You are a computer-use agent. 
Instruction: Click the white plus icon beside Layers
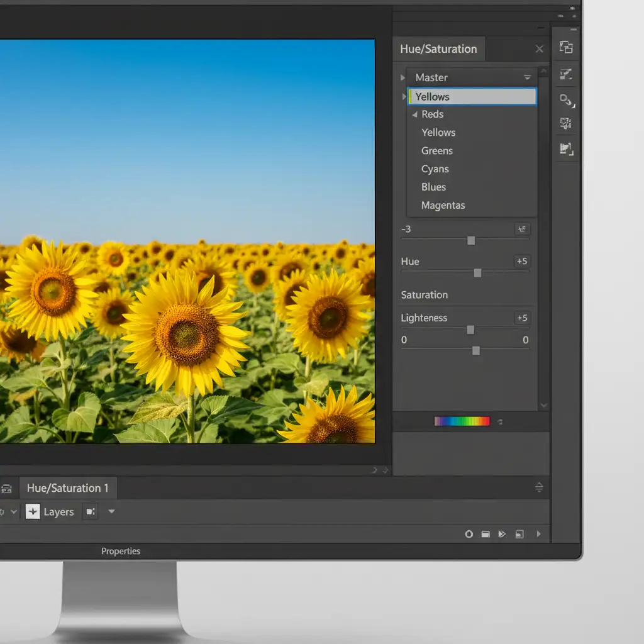(33, 512)
